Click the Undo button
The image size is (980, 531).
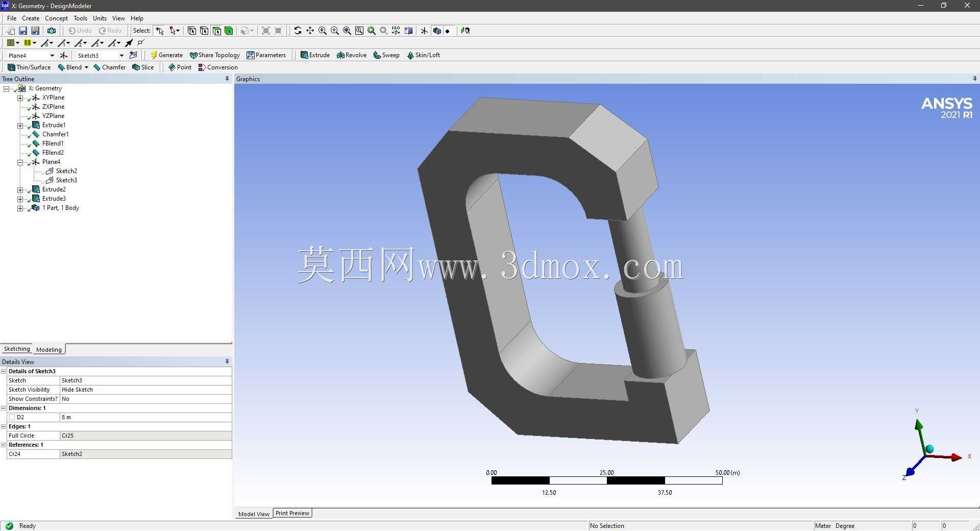80,31
